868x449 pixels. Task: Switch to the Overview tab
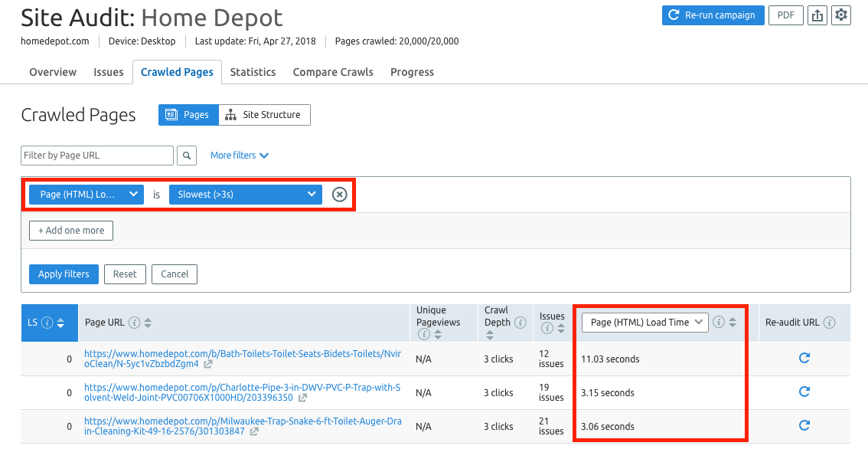coord(53,72)
